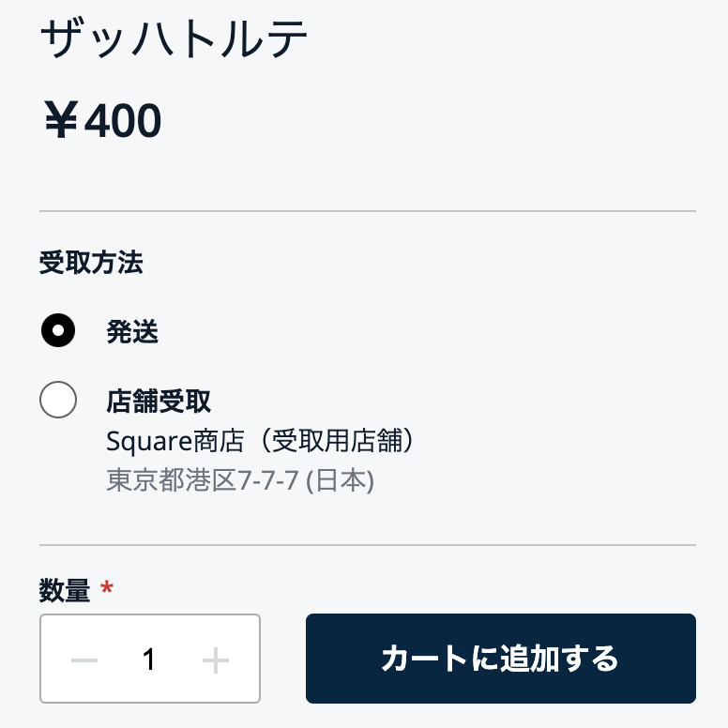Focus the quantity field showing 1
The height and width of the screenshot is (728, 728).
point(149,660)
